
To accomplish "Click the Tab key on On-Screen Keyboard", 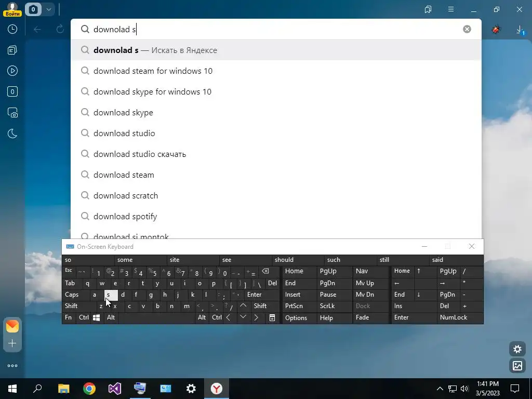I will click(x=72, y=283).
